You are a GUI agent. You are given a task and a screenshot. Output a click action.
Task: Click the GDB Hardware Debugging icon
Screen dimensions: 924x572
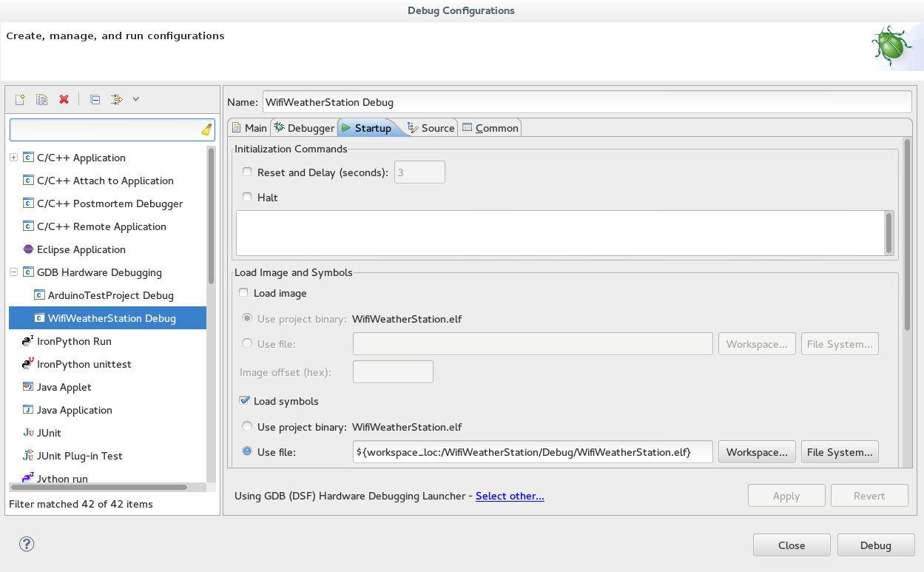point(28,272)
